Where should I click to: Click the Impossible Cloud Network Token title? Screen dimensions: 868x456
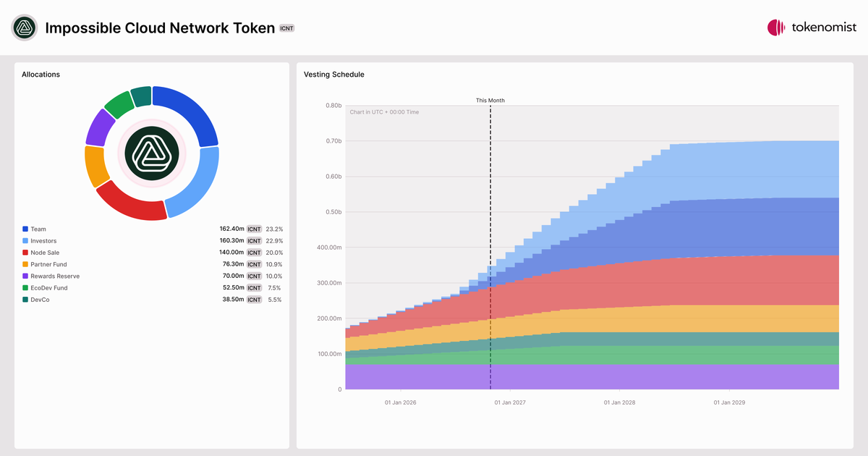(x=160, y=28)
